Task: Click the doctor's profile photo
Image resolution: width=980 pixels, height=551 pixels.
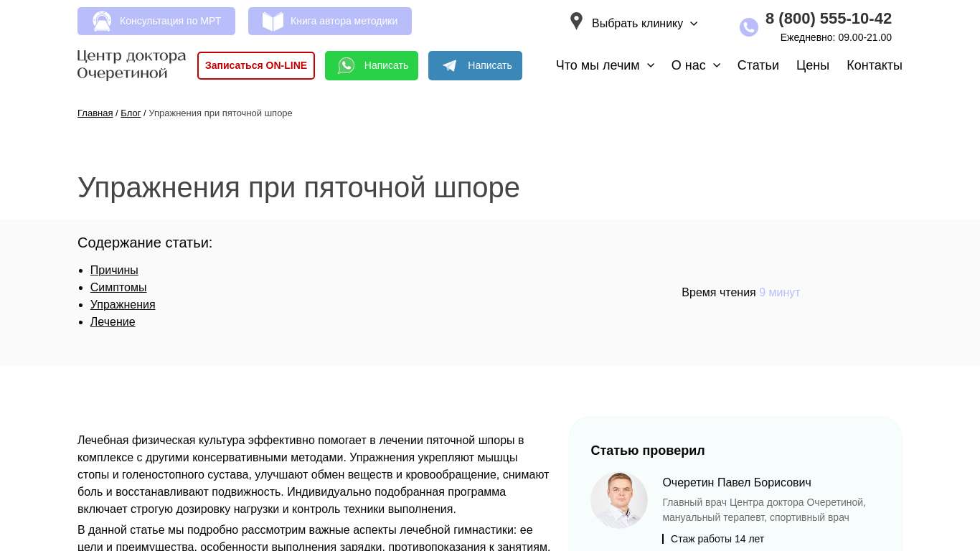Action: (618, 500)
